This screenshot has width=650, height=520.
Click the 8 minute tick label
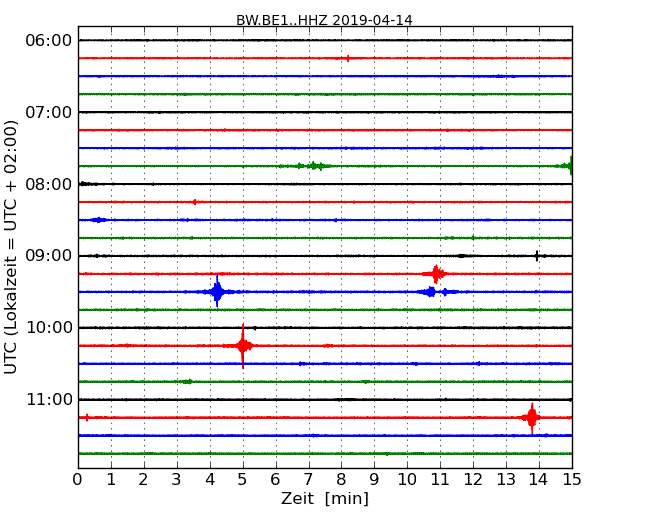click(341, 479)
